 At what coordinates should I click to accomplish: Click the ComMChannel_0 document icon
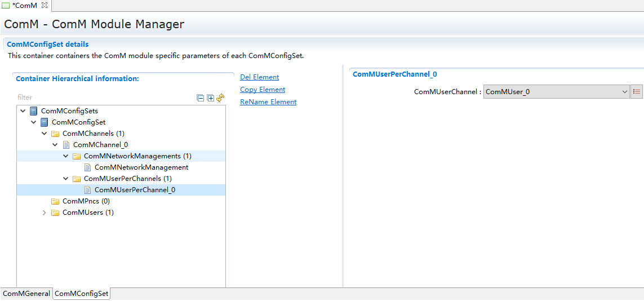[66, 145]
